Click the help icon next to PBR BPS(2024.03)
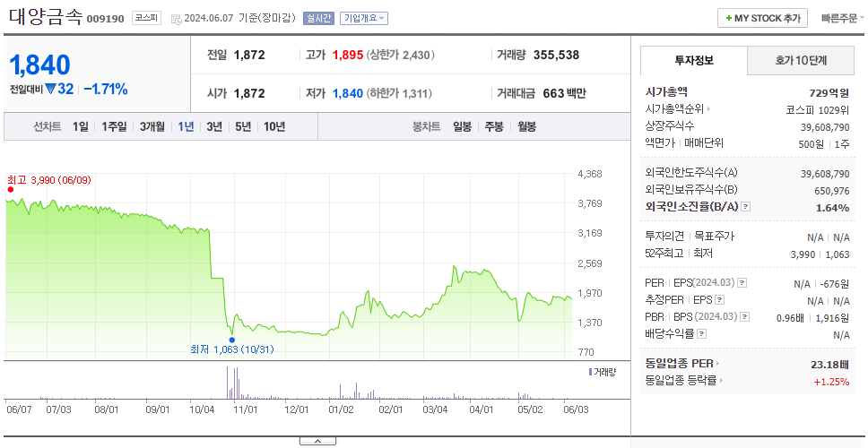The width and height of the screenshot is (868, 448). pos(746,317)
